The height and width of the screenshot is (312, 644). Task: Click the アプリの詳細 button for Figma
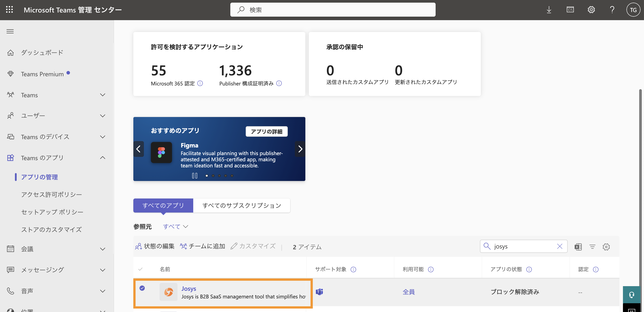coord(266,131)
